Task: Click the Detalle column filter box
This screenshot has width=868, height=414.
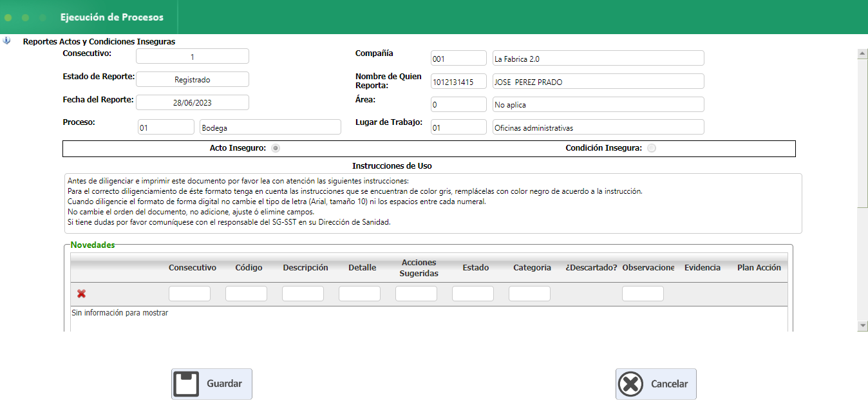Action: [x=359, y=294]
